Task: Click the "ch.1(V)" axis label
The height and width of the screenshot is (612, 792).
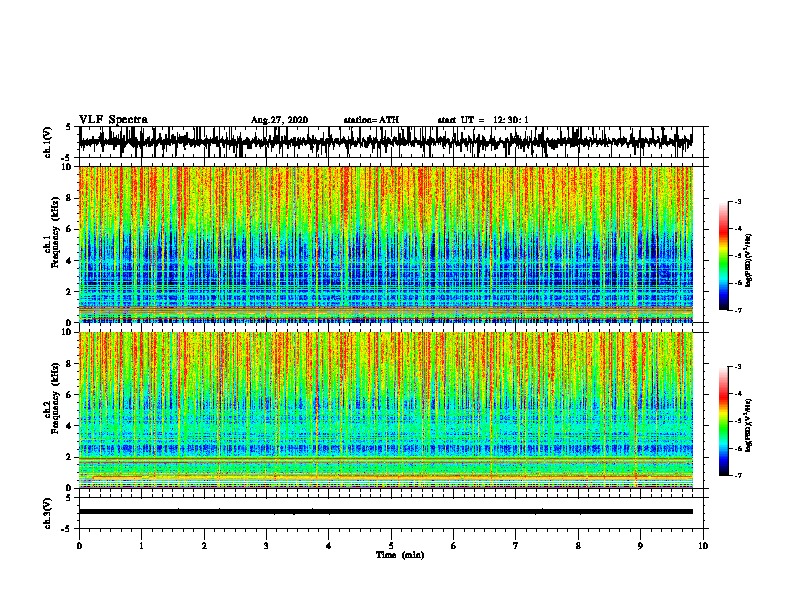Action: 47,142
